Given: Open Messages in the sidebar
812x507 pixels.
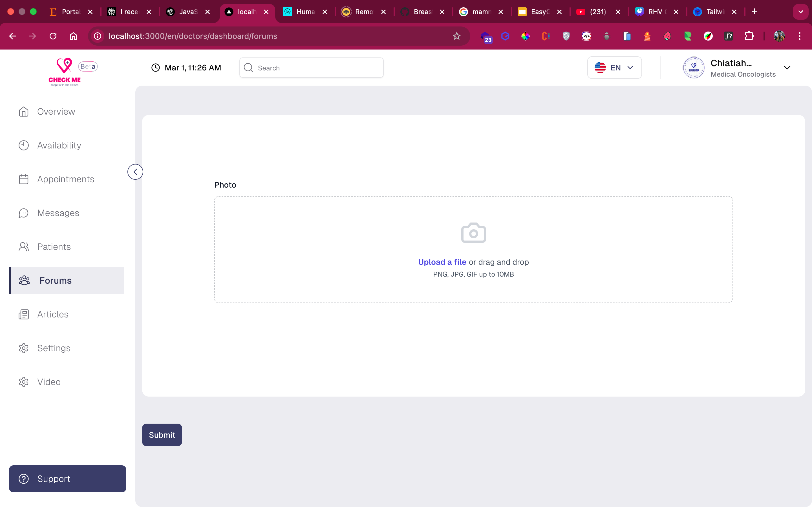Looking at the screenshot, I should (x=58, y=213).
